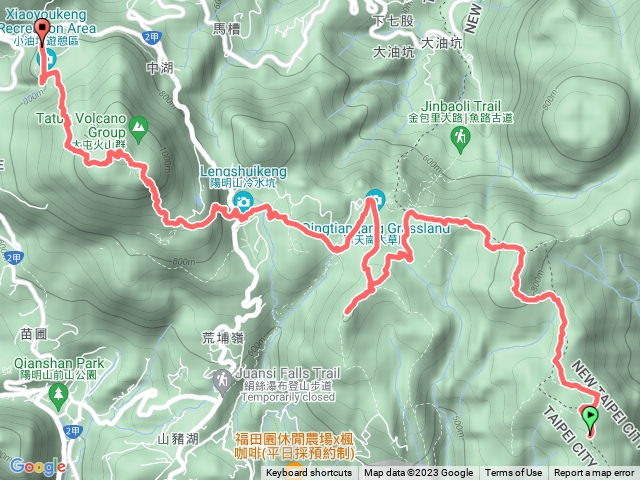Click the orange farm café label
Image resolution: width=640 pixels, height=480 pixels.
(294, 447)
